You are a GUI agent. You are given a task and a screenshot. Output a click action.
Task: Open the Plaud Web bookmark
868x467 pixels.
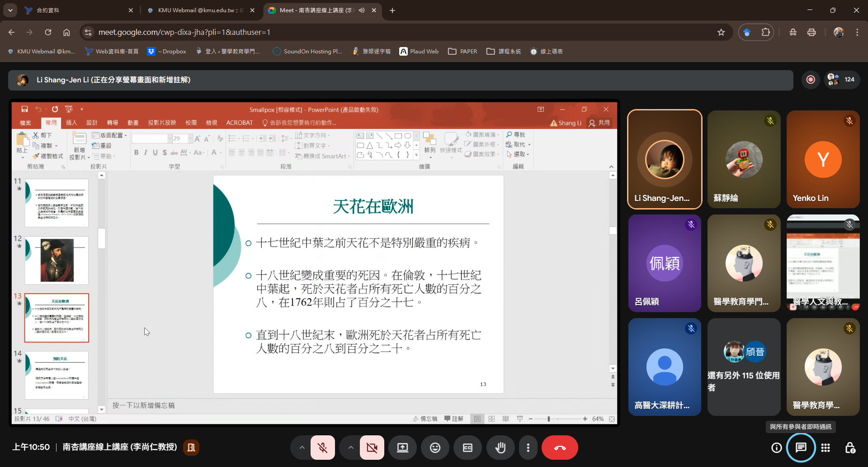click(x=419, y=52)
